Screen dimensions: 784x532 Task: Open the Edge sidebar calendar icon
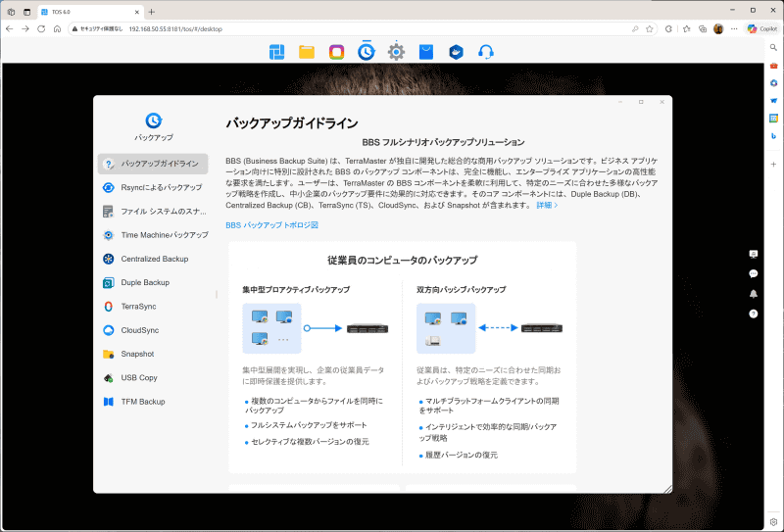click(773, 119)
